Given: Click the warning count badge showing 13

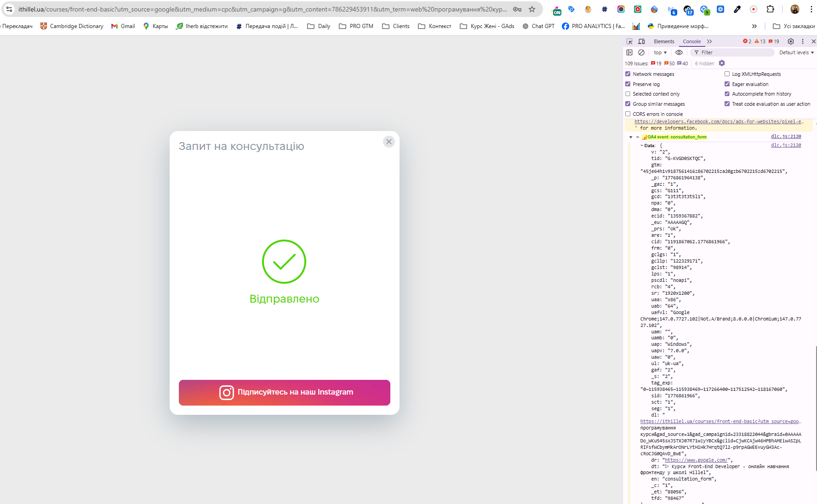Looking at the screenshot, I should [x=760, y=41].
